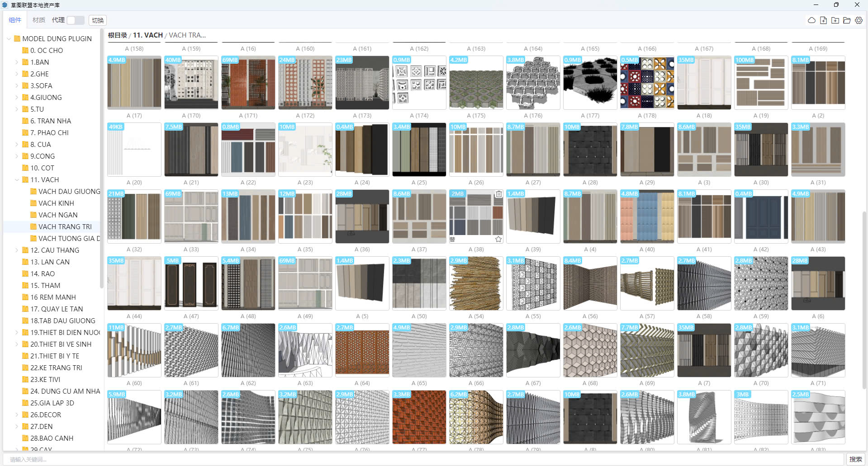Click the add new folder icon
868x466 pixels.
tap(835, 20)
